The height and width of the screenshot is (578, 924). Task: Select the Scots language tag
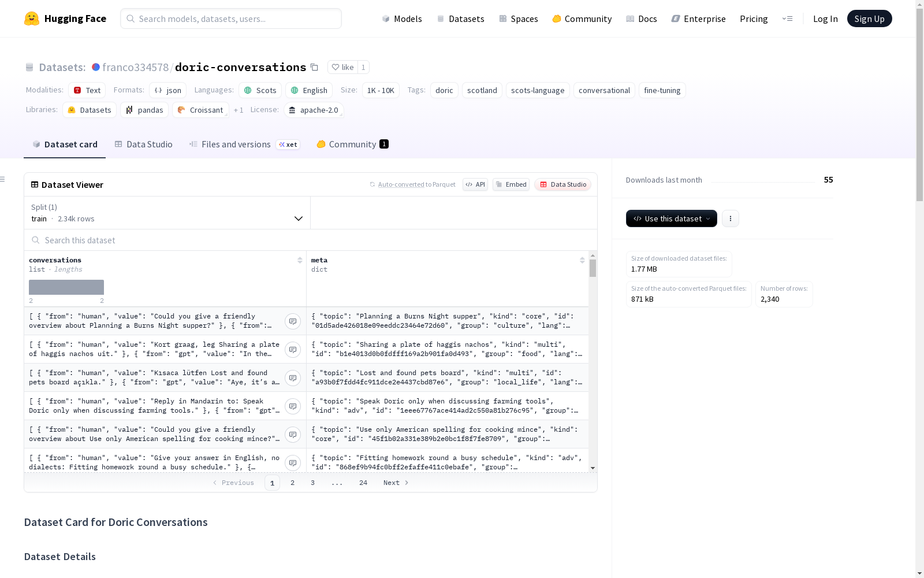coord(260,90)
